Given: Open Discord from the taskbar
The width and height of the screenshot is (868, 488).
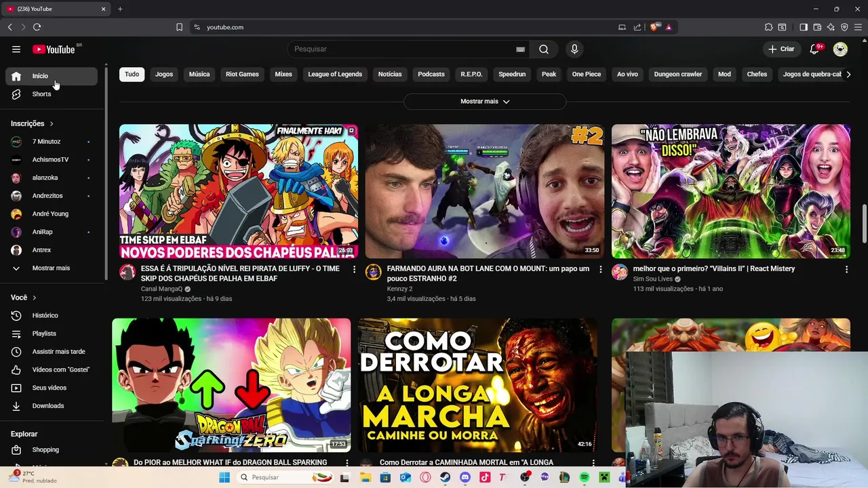Looking at the screenshot, I should [465, 477].
